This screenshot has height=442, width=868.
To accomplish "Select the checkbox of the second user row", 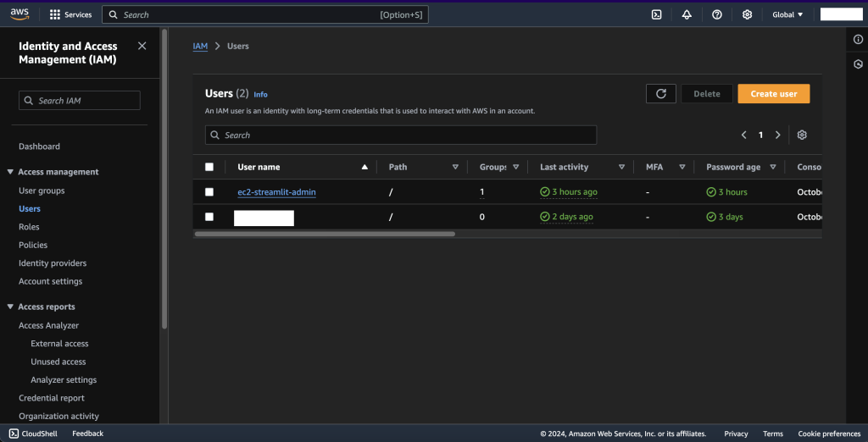I will click(x=209, y=217).
